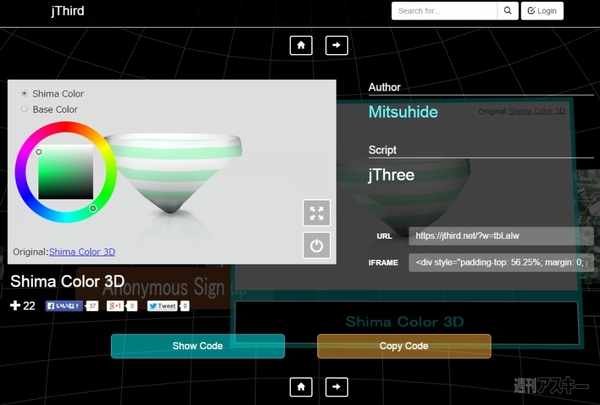Select the Shima Color radio button
The width and height of the screenshot is (600, 405).
coord(24,93)
